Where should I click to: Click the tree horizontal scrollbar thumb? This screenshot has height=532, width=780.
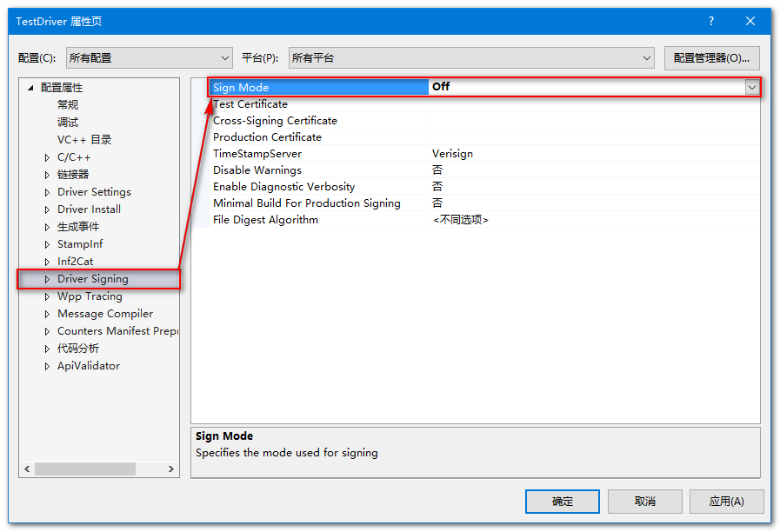85,469
